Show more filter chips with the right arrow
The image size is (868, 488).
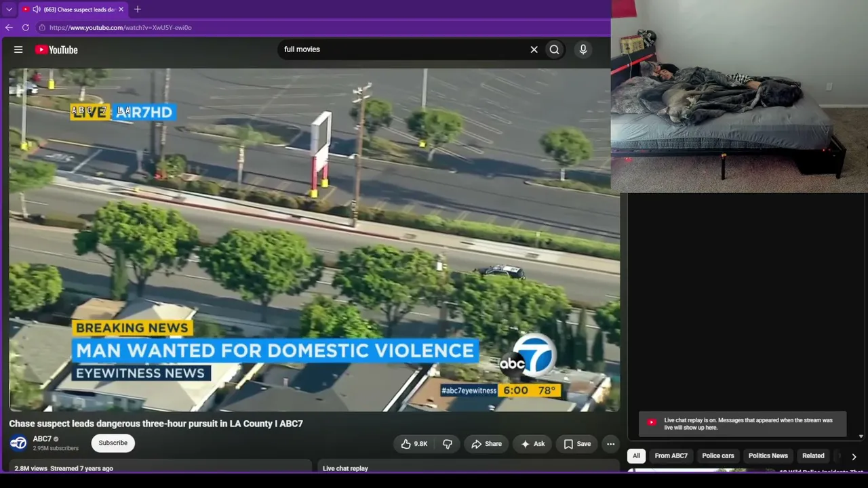[x=854, y=457]
